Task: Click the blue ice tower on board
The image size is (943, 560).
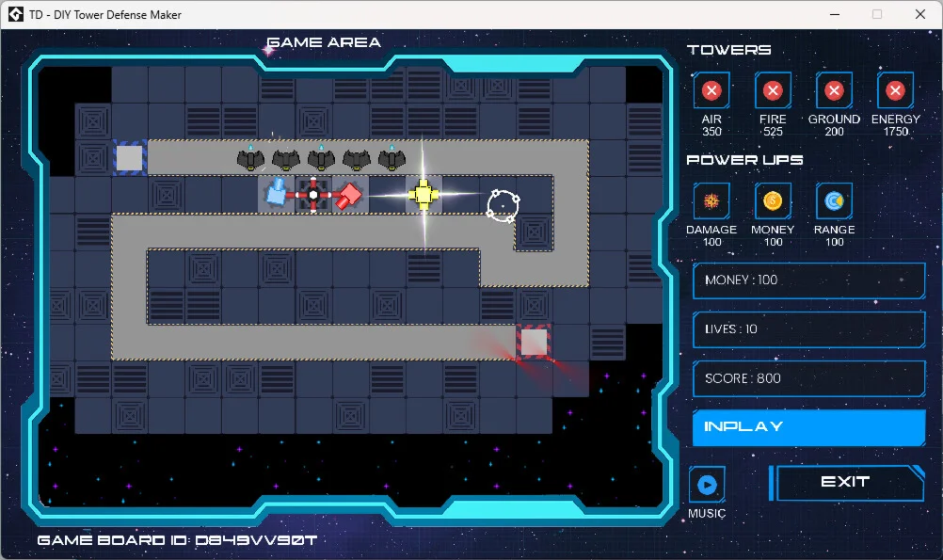Action: (x=276, y=194)
